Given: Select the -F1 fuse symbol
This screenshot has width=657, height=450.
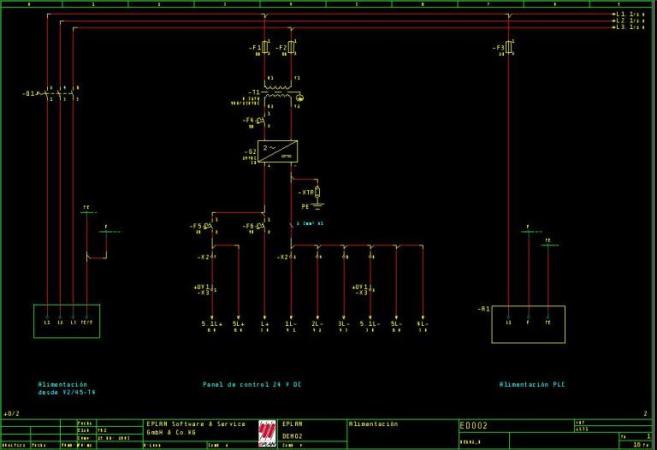Looking at the screenshot, I should coord(265,47).
